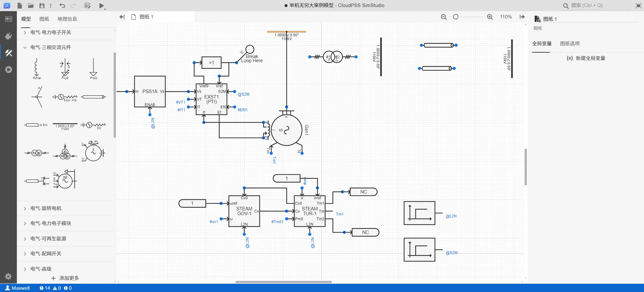Select the transmission line component in palette
This screenshot has height=292, width=644.
[93, 97]
